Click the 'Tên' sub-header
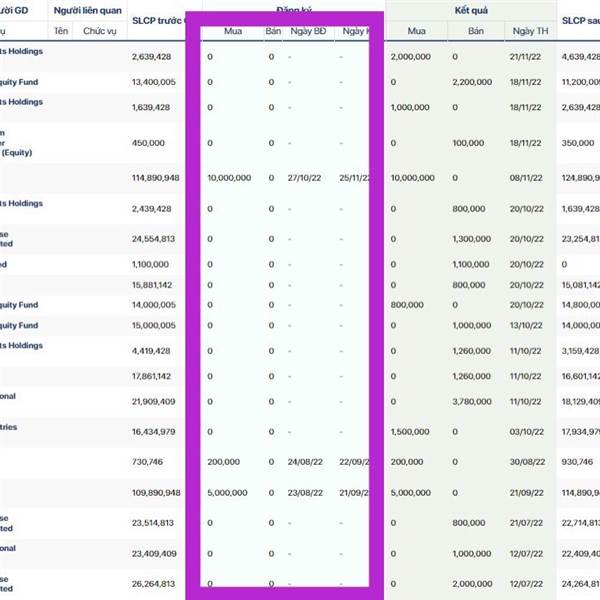The width and height of the screenshot is (600, 600). coord(61,31)
